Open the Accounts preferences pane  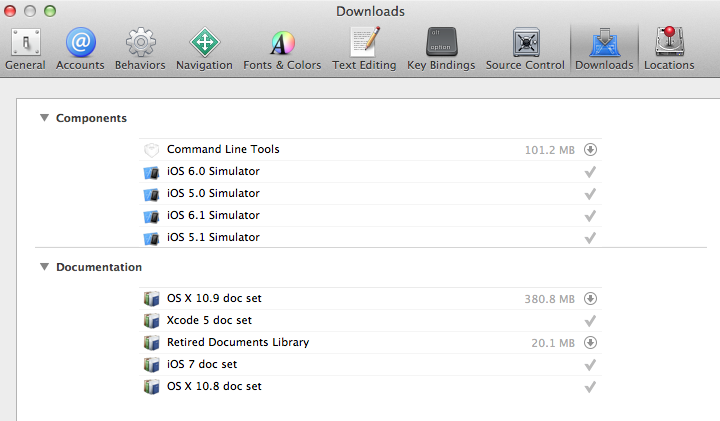pos(80,49)
